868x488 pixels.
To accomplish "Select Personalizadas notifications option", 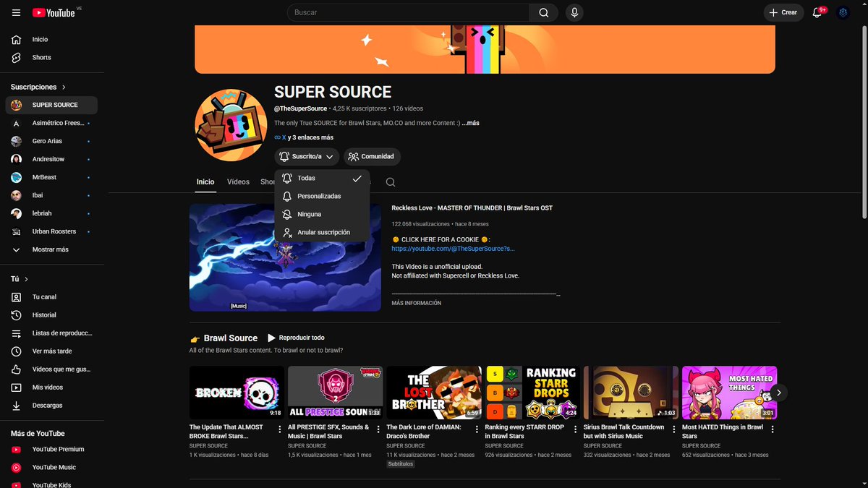I will click(x=322, y=196).
